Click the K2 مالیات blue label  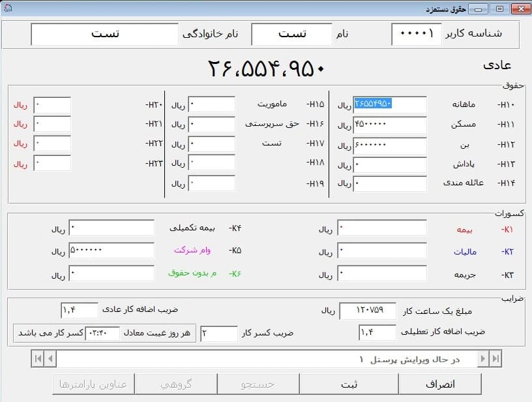(x=465, y=252)
